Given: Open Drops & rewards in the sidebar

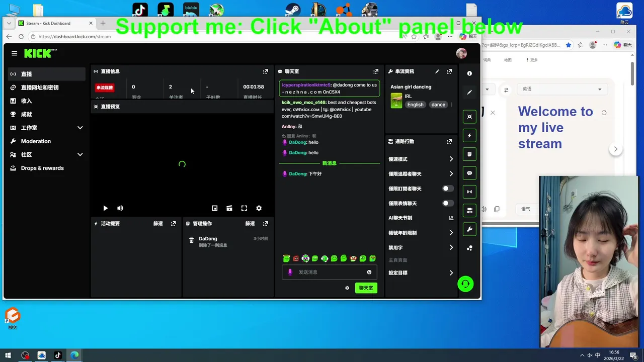Looking at the screenshot, I should pos(47,168).
